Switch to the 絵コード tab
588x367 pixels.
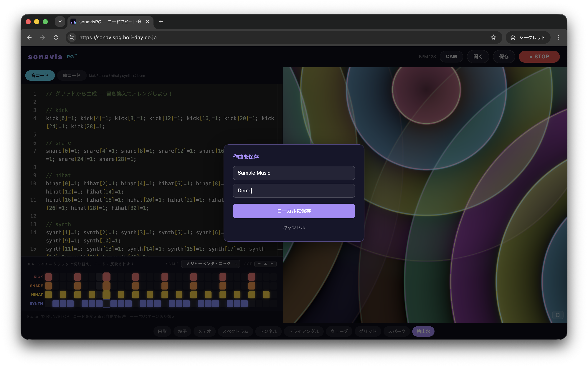[72, 75]
